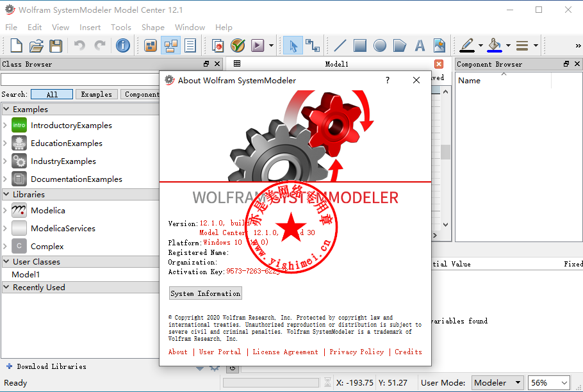
Task: Open the File menu
Action: pos(11,27)
